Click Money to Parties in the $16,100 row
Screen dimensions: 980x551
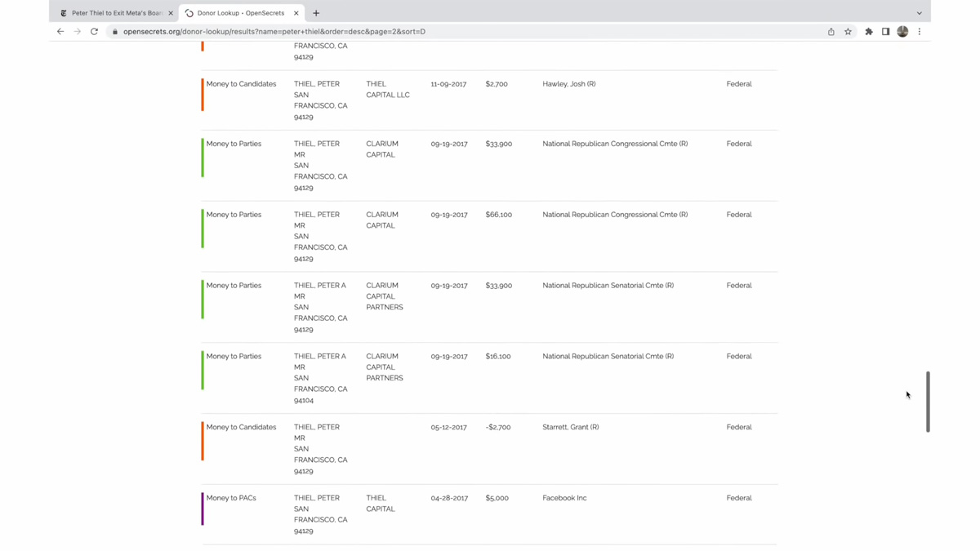coord(234,357)
